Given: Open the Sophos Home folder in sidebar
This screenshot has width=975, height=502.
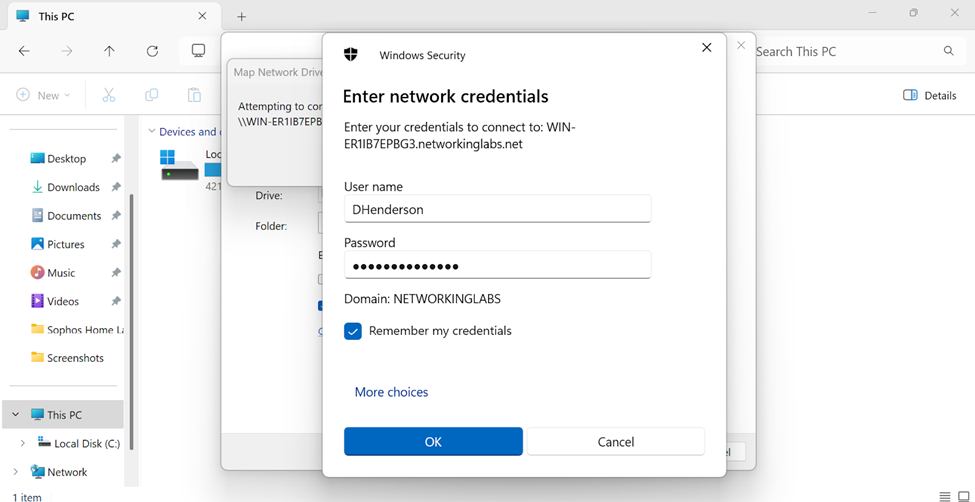Looking at the screenshot, I should 80,330.
